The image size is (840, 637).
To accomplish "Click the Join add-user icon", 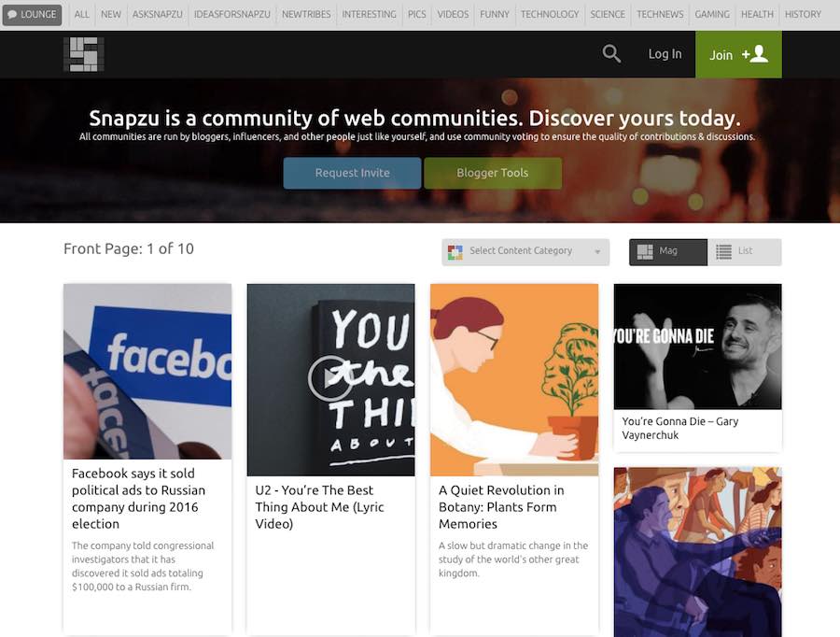I will point(754,54).
